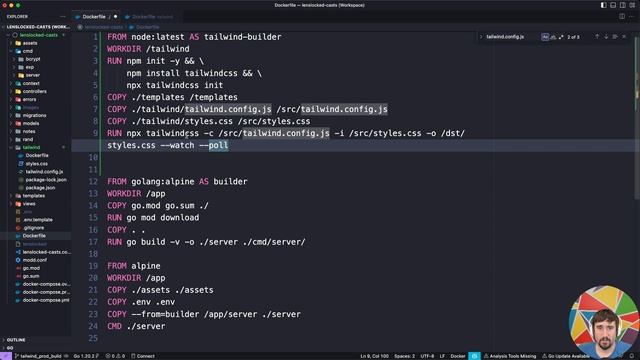Select highlighted root Dockerfile in Explorer
Viewport: 640px width, 360px height.
34,236
